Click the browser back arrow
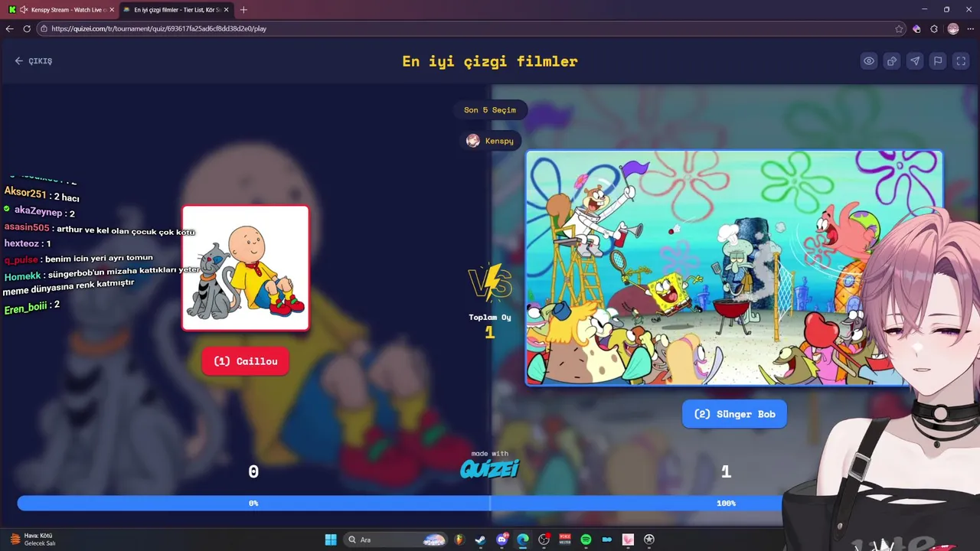The image size is (980, 551). 10,28
